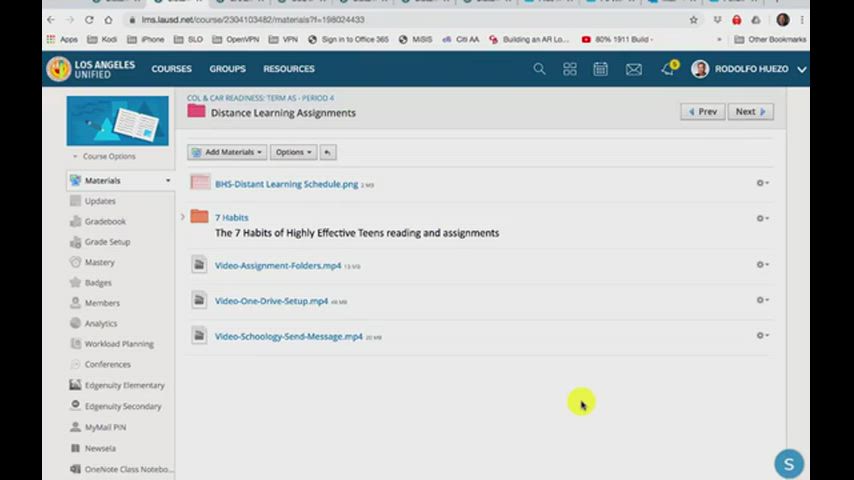Click the course thumbnail image

(118, 121)
